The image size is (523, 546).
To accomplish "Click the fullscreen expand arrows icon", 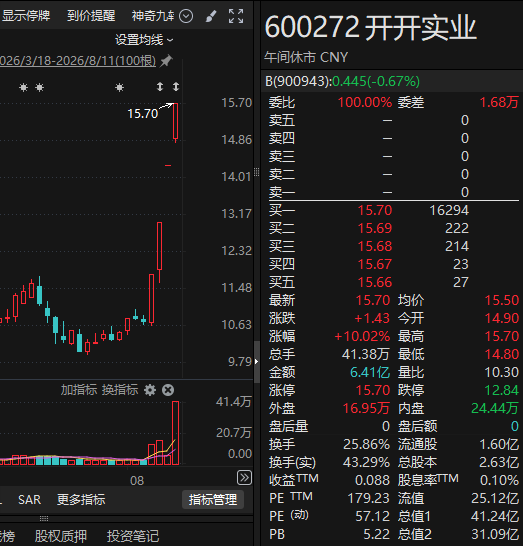I will click(236, 16).
